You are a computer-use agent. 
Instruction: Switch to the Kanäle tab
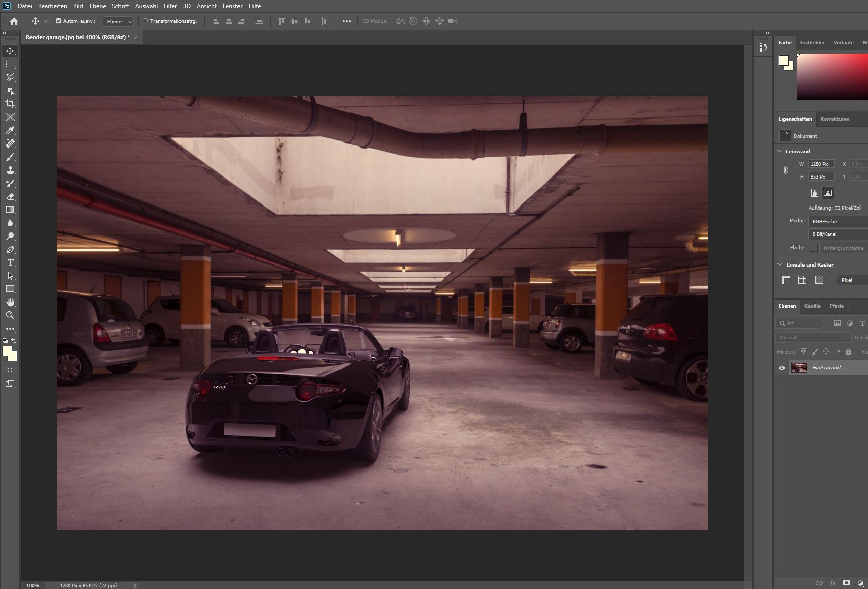click(x=812, y=306)
